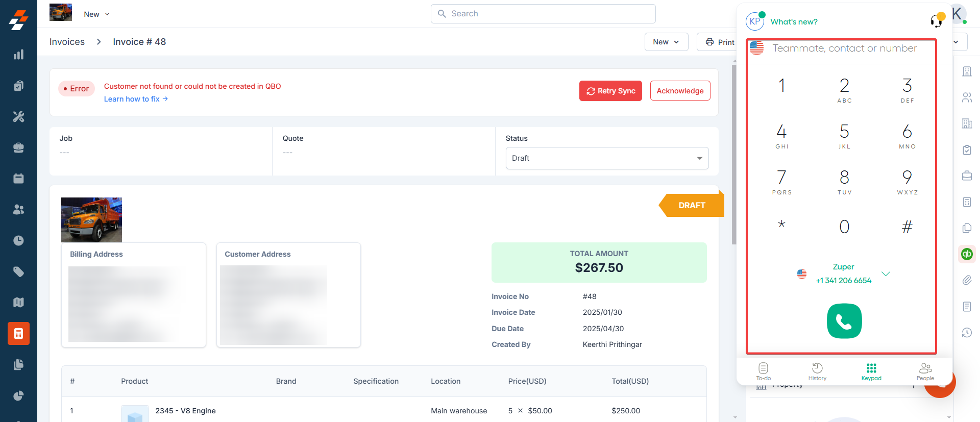Viewport: 980px width, 422px height.
Task: Open the price tag icon in left sidebar
Action: 18,271
